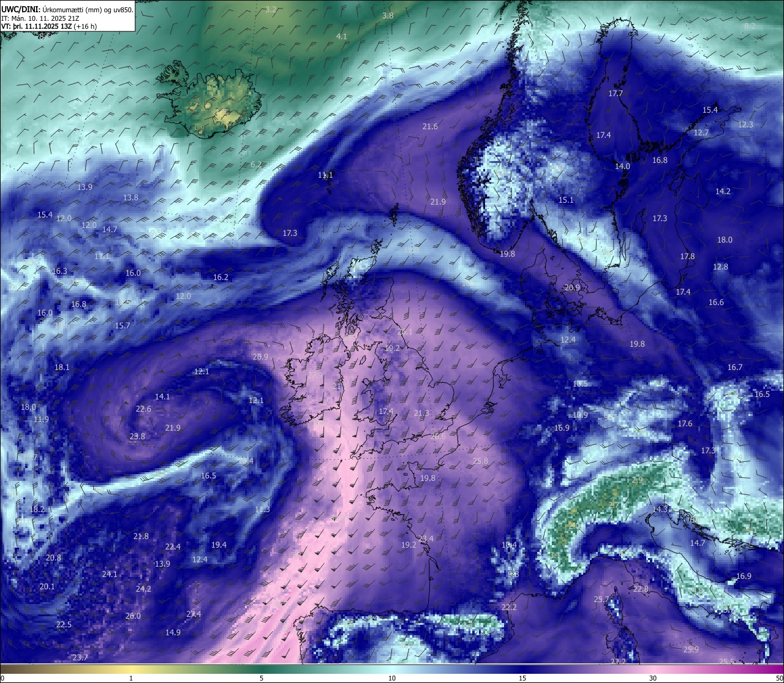The image size is (784, 683).
Task: Click the 30 tick label on the scale
Action: 653,678
